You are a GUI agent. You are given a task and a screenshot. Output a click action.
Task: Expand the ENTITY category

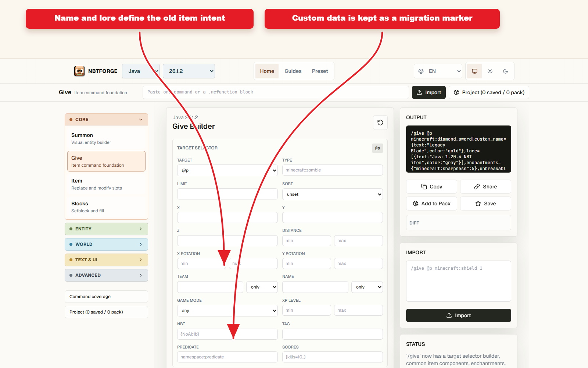pyautogui.click(x=106, y=229)
